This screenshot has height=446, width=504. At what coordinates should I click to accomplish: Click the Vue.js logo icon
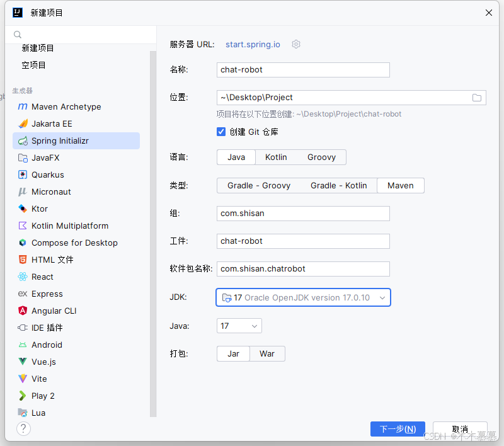23,362
